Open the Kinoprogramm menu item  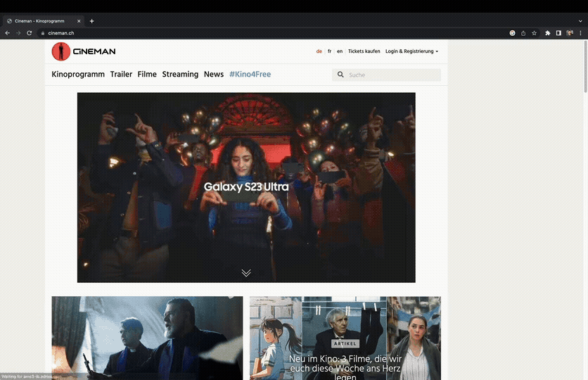point(78,75)
